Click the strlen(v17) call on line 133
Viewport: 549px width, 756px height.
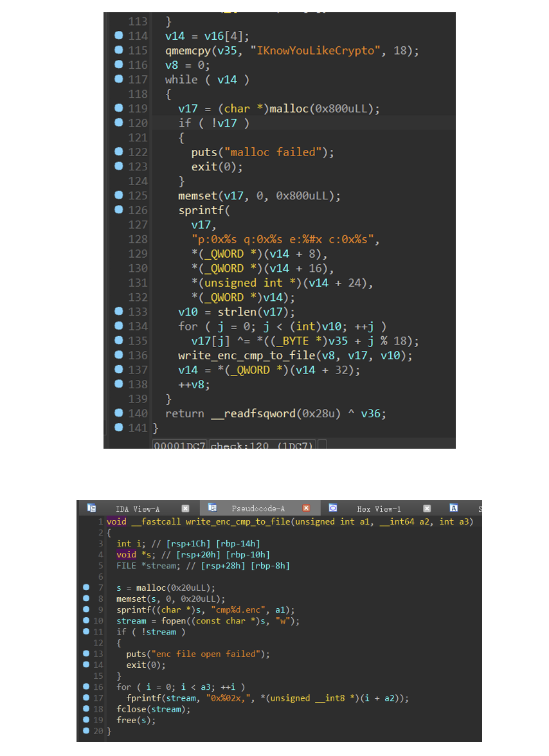[x=255, y=312]
